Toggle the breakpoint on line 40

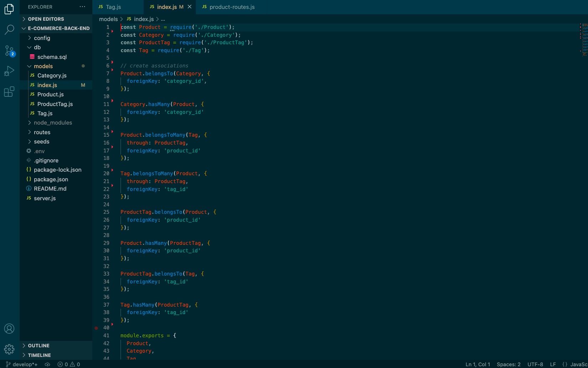tap(96, 328)
